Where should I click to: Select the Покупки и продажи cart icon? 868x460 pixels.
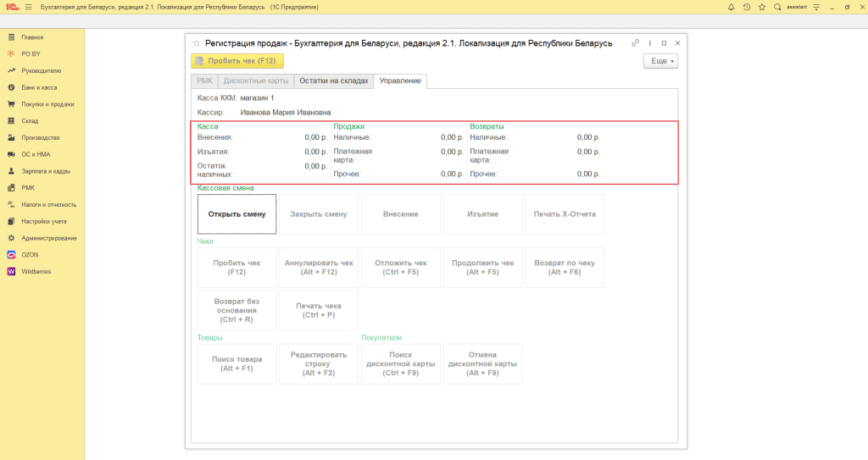coord(11,104)
